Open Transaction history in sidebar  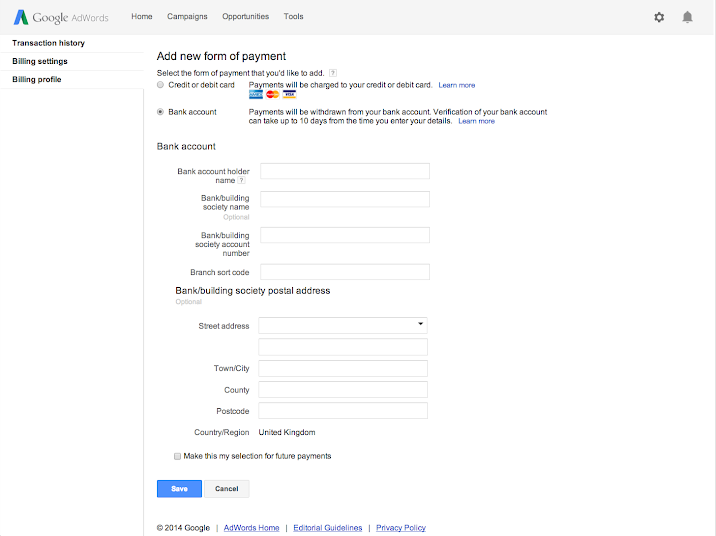[x=48, y=43]
